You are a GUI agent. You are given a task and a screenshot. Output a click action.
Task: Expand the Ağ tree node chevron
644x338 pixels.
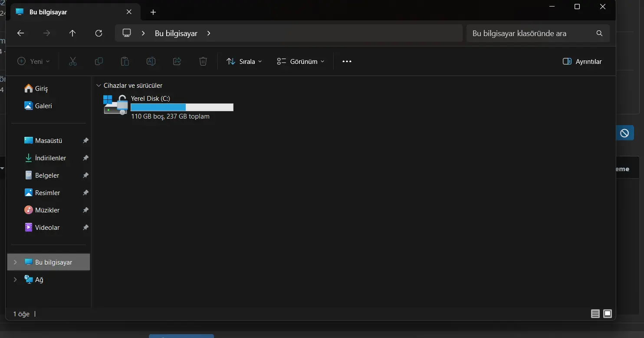point(15,279)
